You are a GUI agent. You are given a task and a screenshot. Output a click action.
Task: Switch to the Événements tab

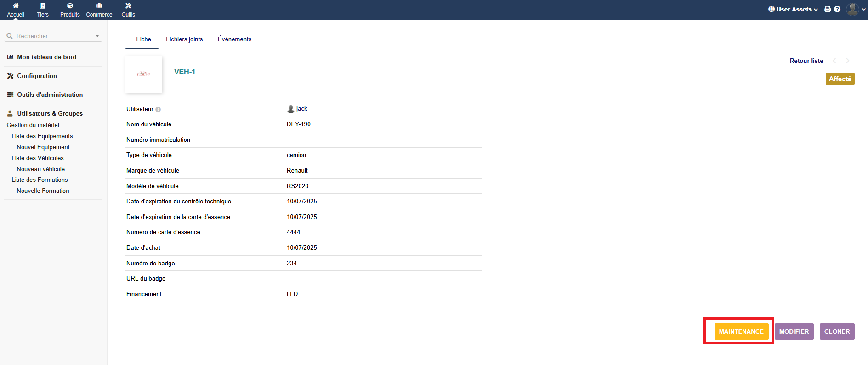point(234,39)
